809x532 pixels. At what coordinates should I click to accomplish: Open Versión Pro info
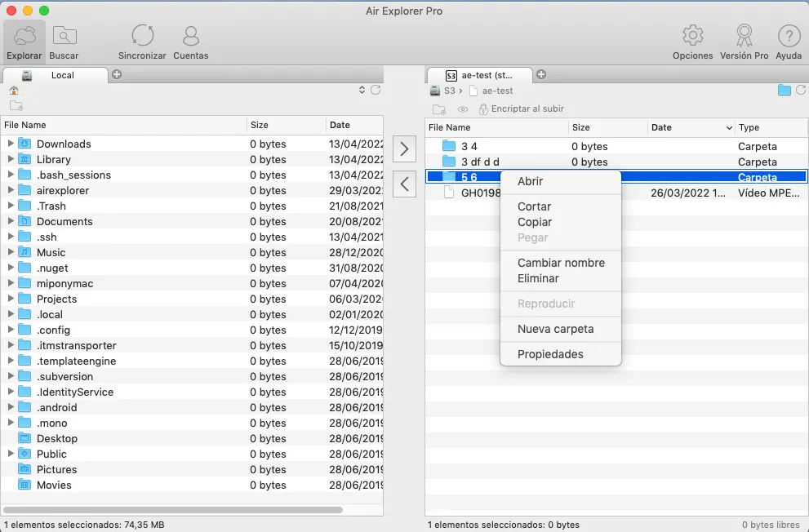tap(744, 42)
